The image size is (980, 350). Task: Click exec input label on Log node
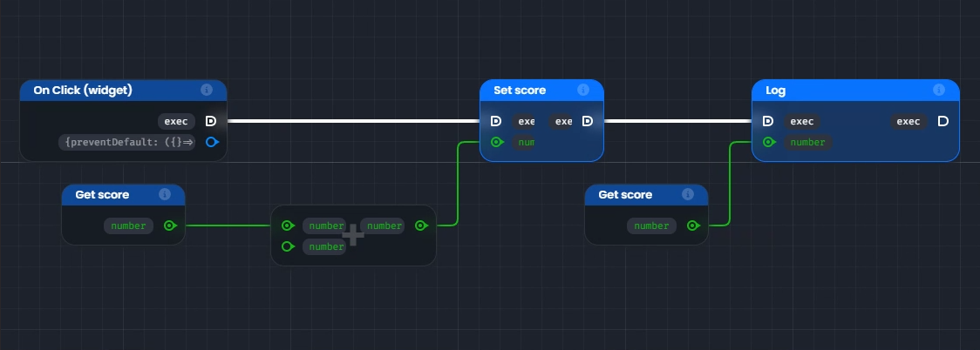point(802,121)
